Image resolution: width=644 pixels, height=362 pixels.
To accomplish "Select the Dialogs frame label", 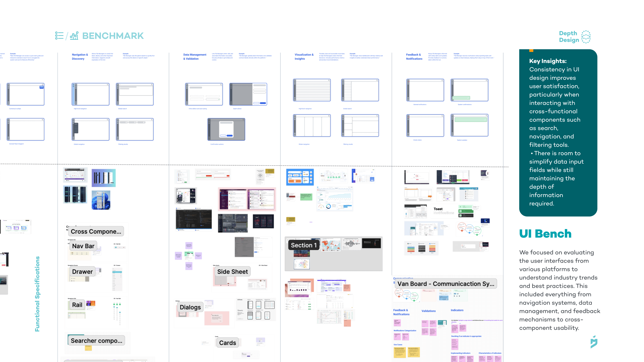I will (x=190, y=307).
